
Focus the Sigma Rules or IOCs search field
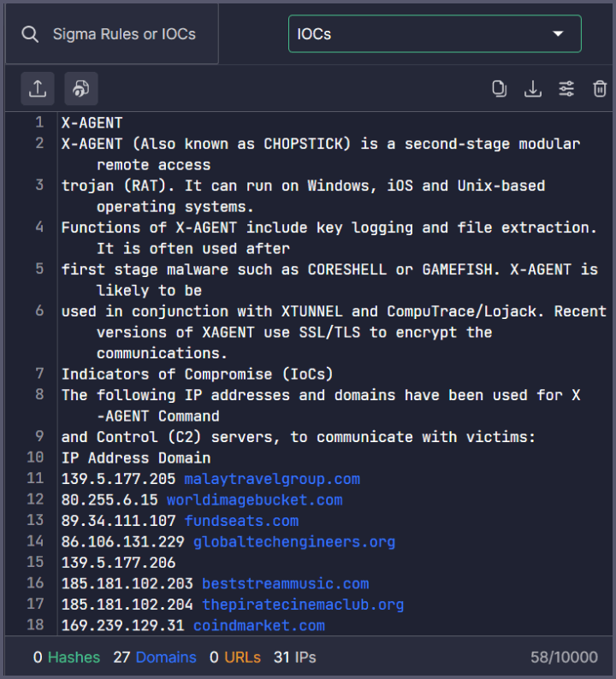(124, 34)
